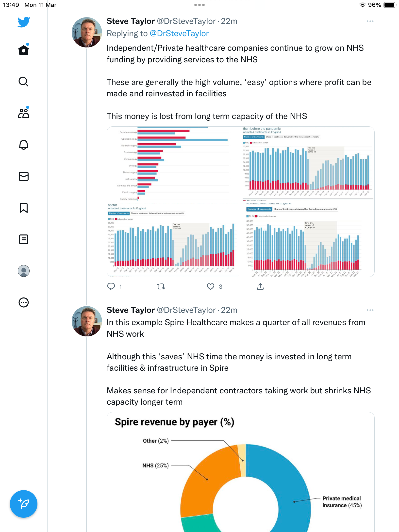This screenshot has height=532, width=399.
Task: Open Communities people icon in sidebar
Action: point(24,113)
